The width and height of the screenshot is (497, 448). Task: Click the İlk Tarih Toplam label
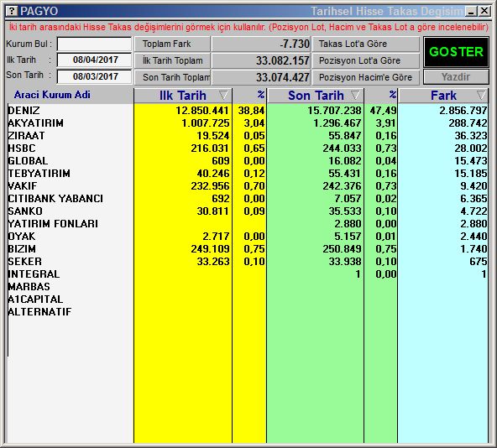point(172,60)
